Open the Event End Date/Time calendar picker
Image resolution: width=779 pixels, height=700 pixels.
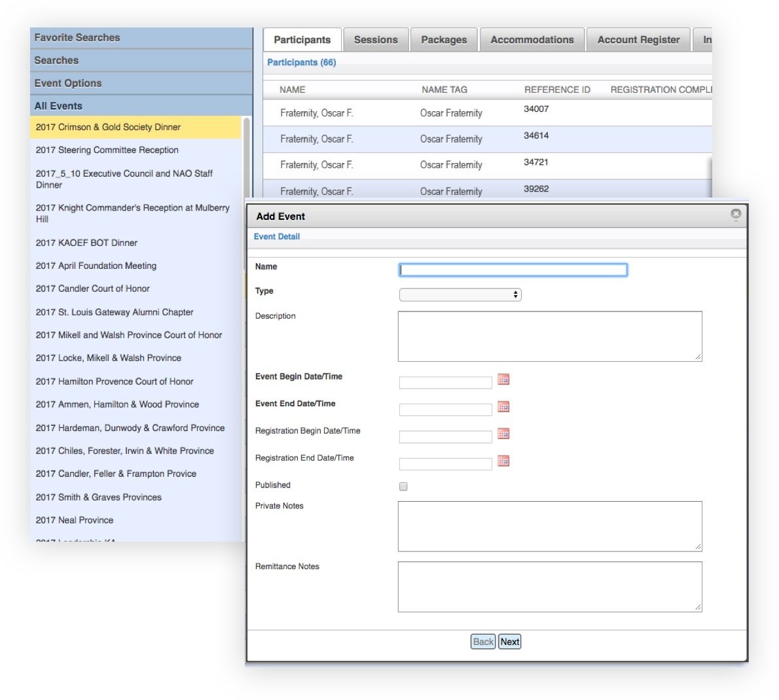pyautogui.click(x=503, y=406)
